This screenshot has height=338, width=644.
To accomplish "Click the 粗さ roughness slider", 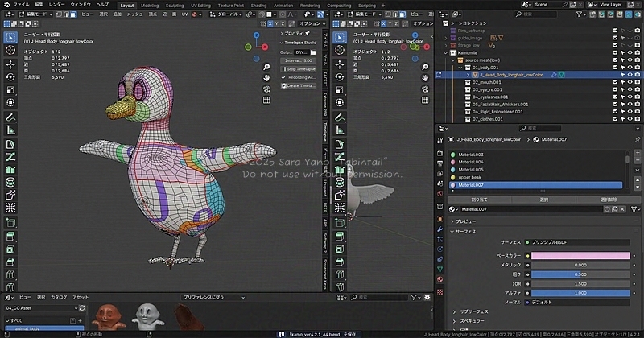I will pyautogui.click(x=580, y=274).
